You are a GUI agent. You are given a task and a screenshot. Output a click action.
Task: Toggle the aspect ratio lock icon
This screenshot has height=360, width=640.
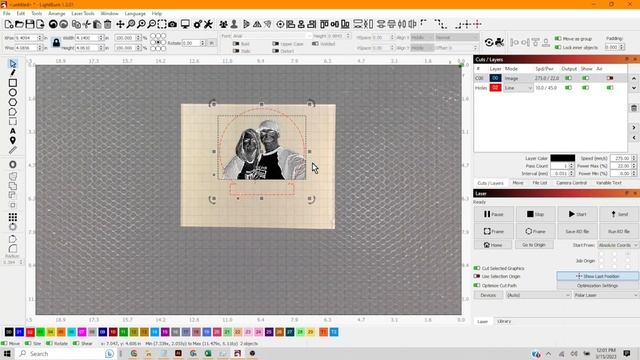coord(56,42)
